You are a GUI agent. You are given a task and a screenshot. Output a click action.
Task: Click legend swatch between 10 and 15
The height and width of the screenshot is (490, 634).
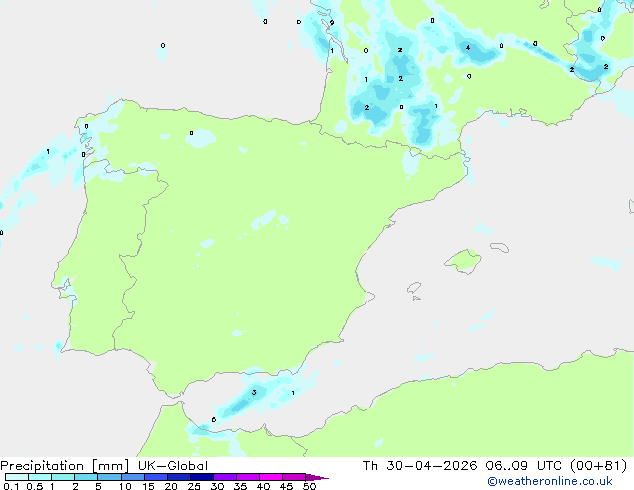tap(132, 477)
